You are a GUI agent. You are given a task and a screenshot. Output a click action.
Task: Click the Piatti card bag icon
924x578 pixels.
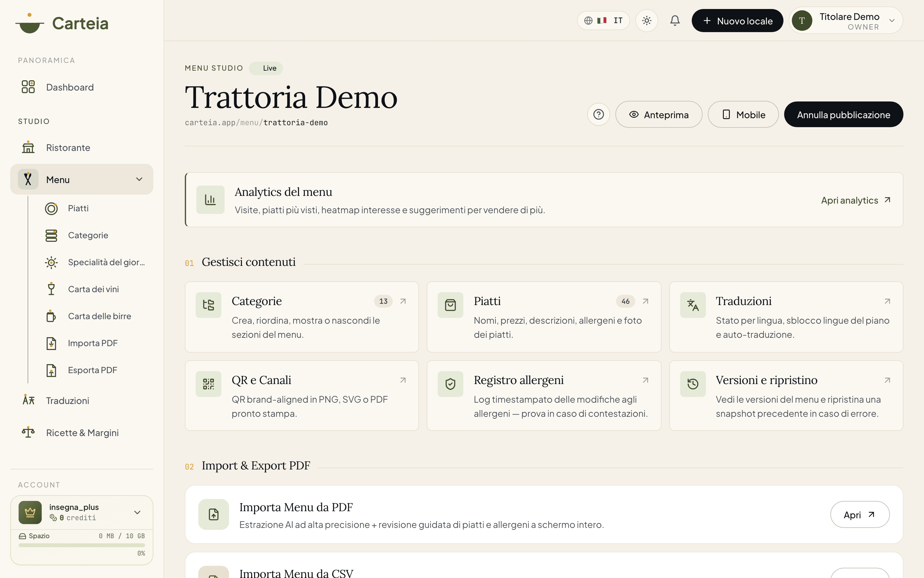tap(450, 305)
